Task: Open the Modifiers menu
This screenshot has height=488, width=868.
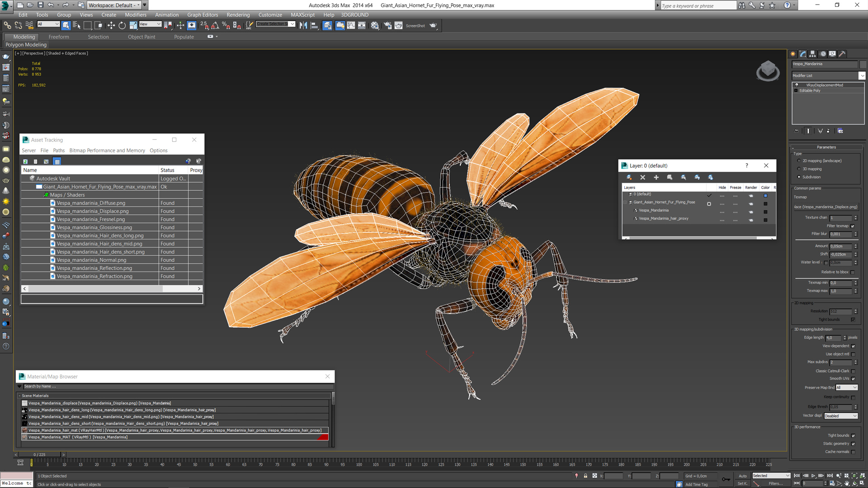Action: pos(135,14)
